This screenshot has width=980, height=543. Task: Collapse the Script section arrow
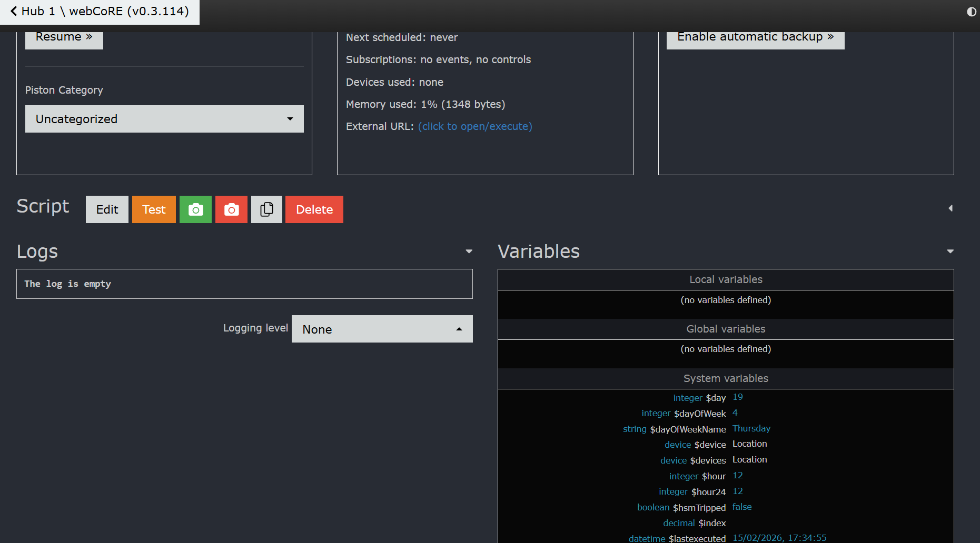tap(951, 208)
